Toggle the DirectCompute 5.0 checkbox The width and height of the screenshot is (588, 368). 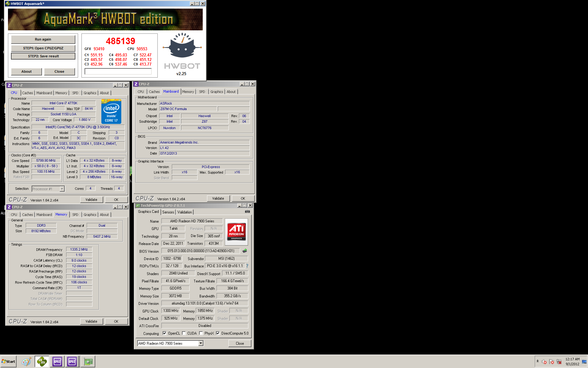point(218,333)
